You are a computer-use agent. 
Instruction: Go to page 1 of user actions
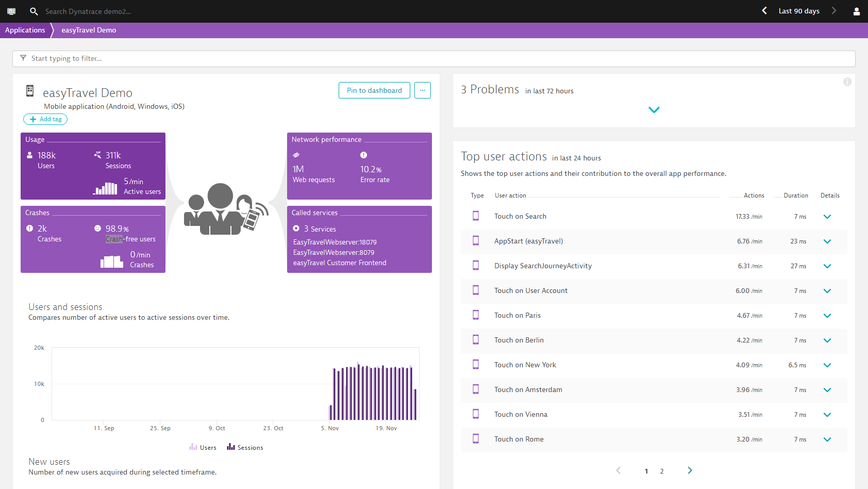point(646,471)
